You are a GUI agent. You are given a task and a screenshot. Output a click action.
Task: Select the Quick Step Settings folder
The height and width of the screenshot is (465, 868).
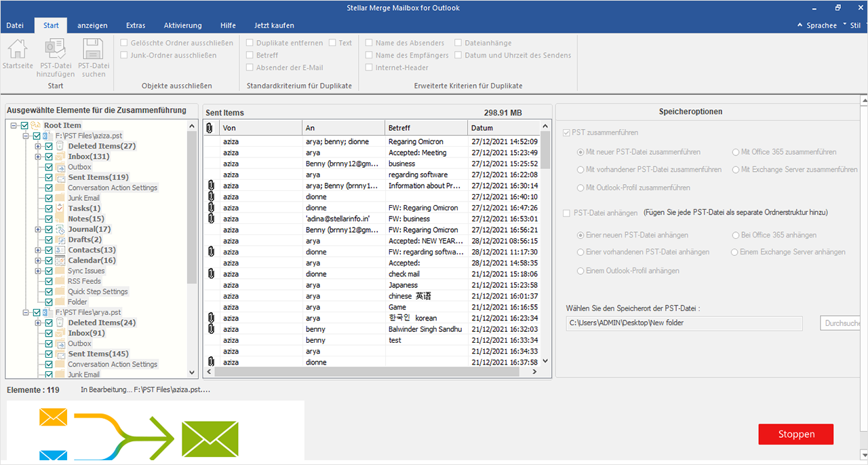coord(98,292)
